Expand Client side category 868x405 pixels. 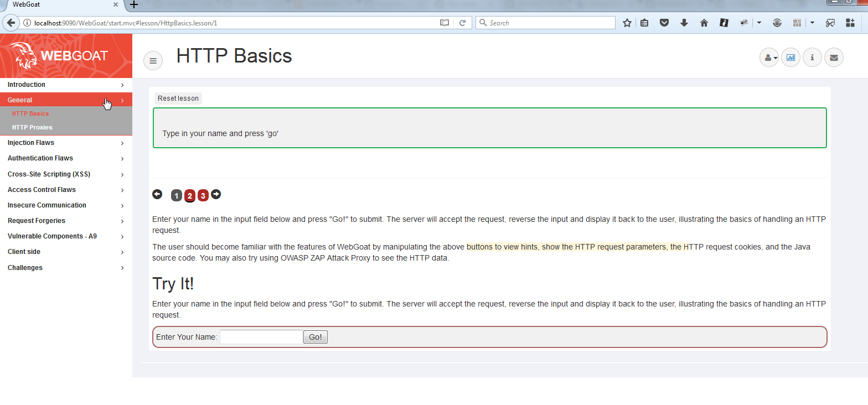tap(66, 252)
